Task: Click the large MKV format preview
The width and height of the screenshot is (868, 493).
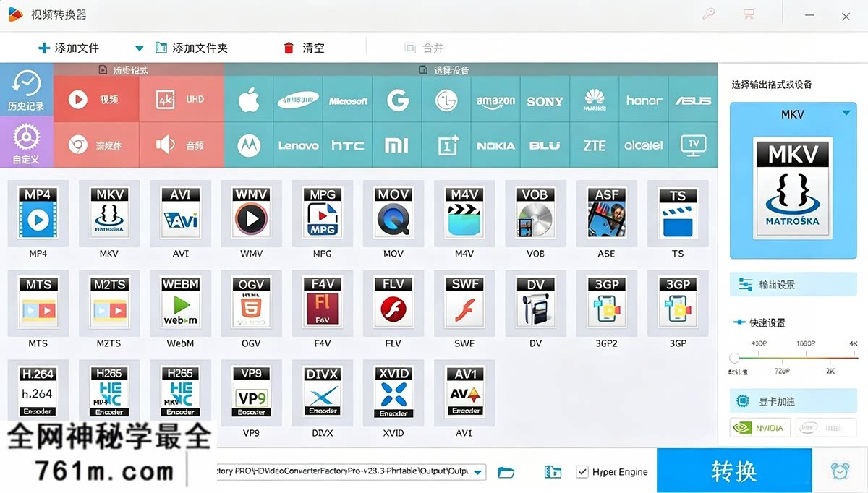Action: (793, 189)
